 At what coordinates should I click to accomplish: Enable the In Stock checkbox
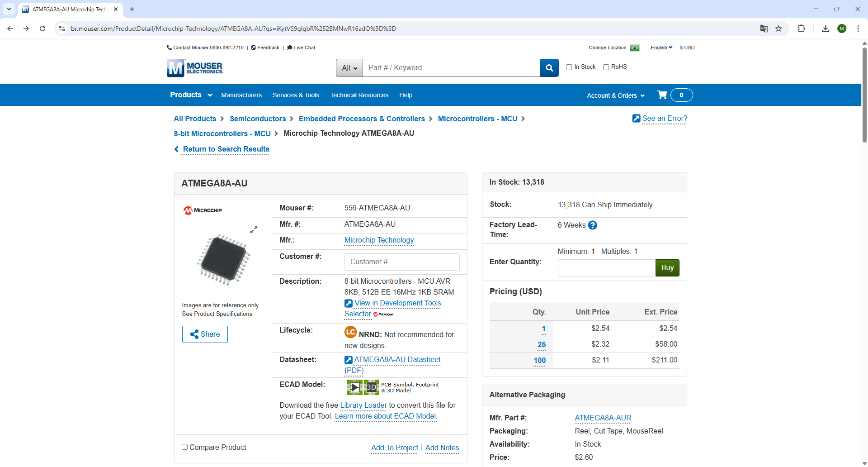[x=569, y=67]
